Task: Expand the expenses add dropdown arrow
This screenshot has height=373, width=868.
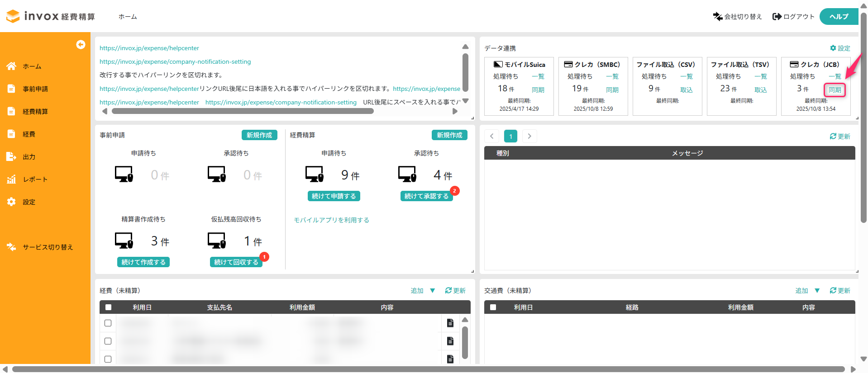Action: [x=433, y=291]
